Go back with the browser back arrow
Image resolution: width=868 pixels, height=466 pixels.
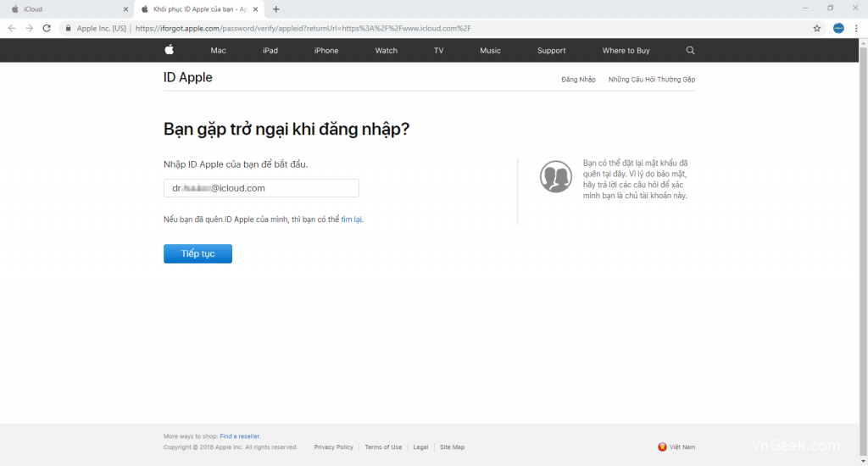click(12, 28)
